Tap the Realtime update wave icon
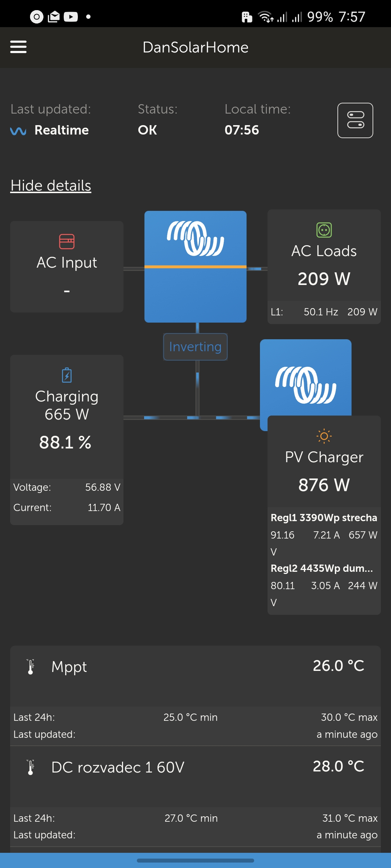391x868 pixels. pyautogui.click(x=18, y=131)
